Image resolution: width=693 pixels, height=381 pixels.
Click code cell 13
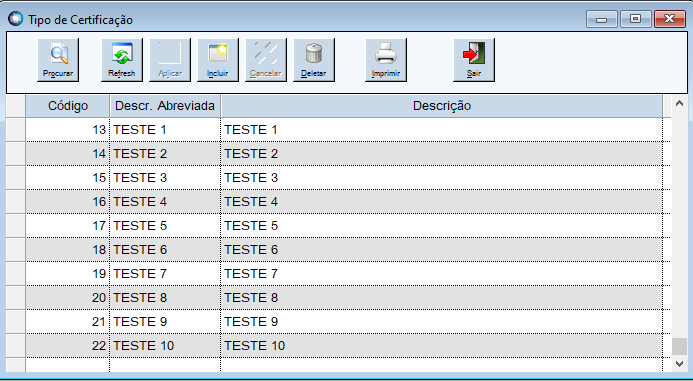(x=68, y=130)
